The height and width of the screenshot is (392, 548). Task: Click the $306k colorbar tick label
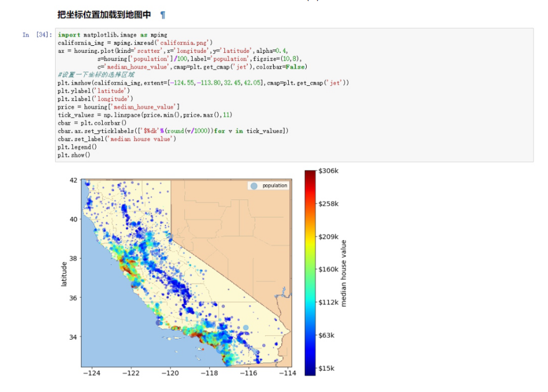pos(329,171)
